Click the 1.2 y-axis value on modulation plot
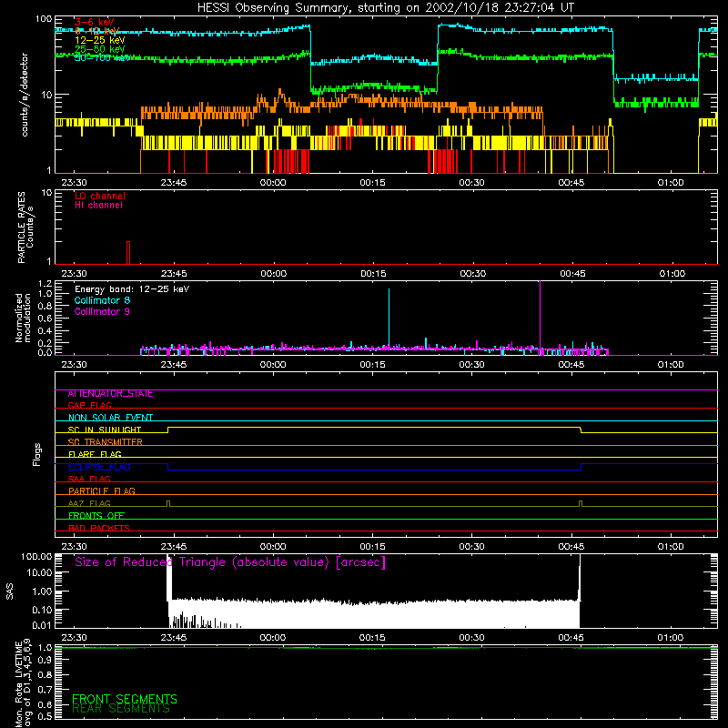Viewport: 728px width, 728px height. [45, 284]
